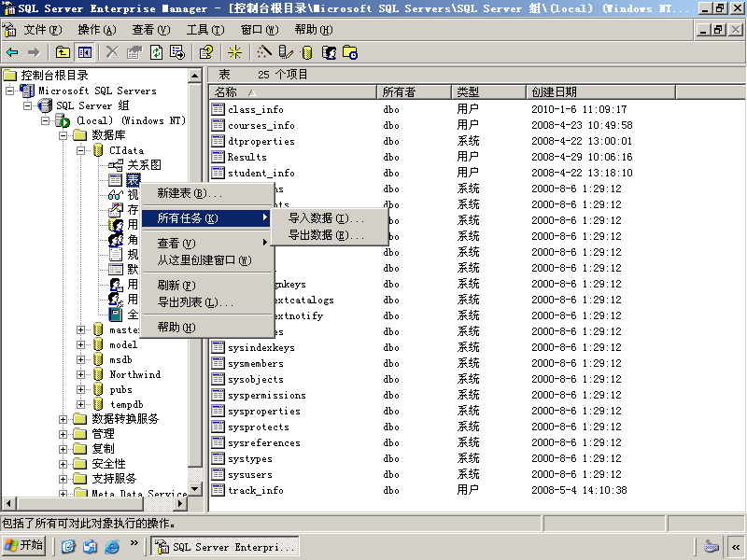This screenshot has height=560, width=747.
Task: Collapse the (local) (Windows NT) server node
Action: pos(45,120)
